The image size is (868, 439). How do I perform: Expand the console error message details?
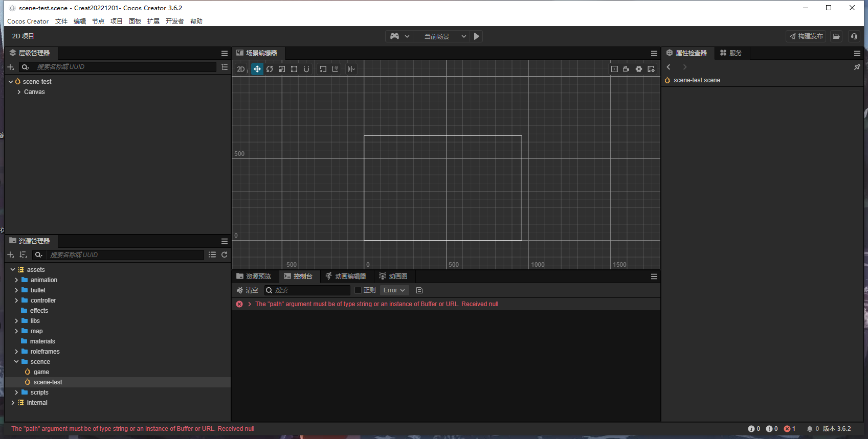tap(250, 304)
